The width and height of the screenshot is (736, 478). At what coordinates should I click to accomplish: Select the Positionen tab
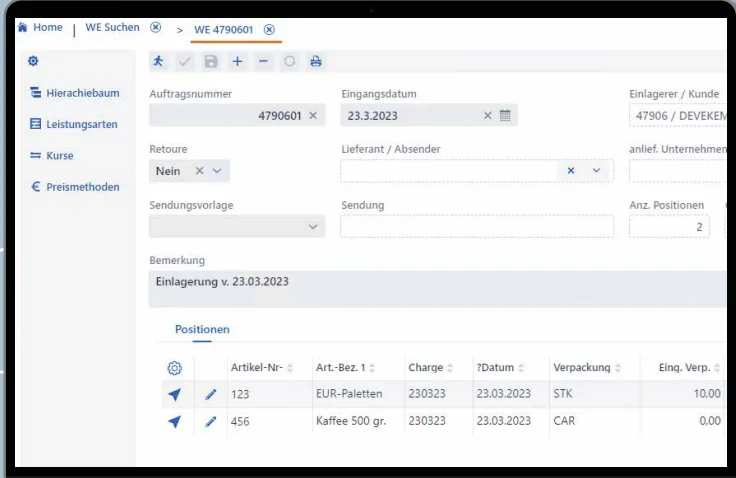coord(202,329)
